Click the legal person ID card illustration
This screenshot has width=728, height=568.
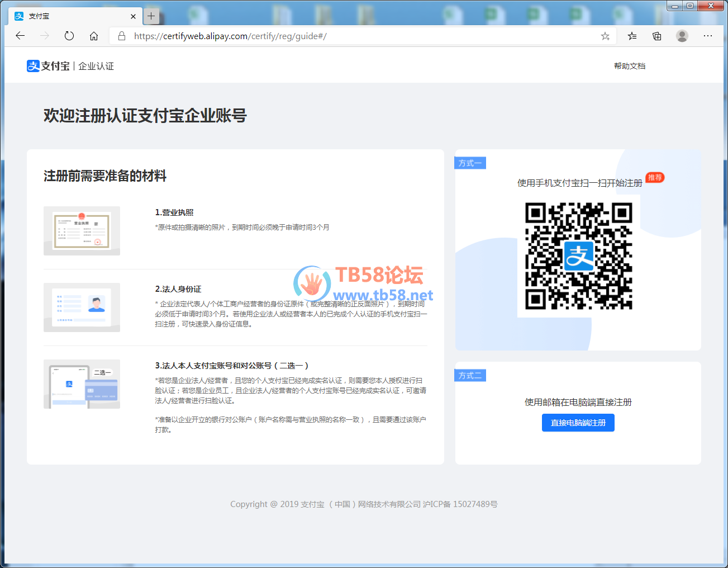(82, 307)
